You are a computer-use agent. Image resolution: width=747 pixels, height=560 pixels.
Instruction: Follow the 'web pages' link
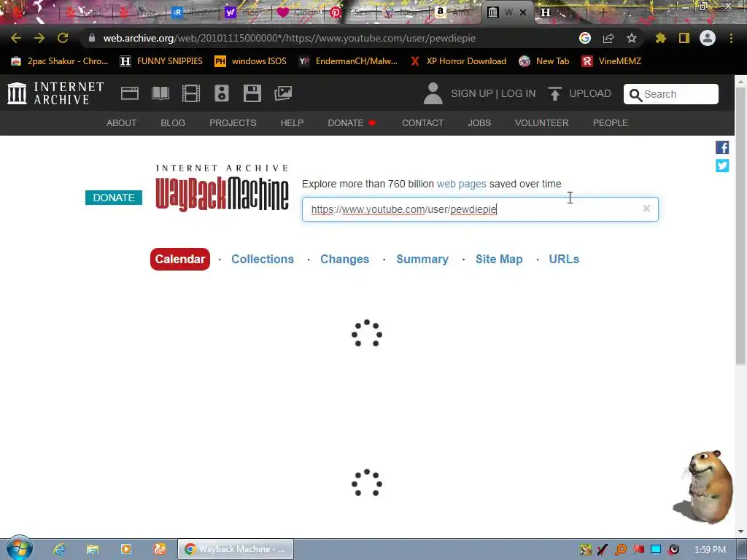461,184
